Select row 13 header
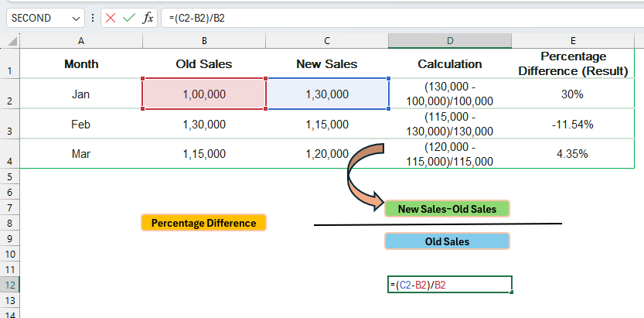644x318 pixels. [10, 300]
